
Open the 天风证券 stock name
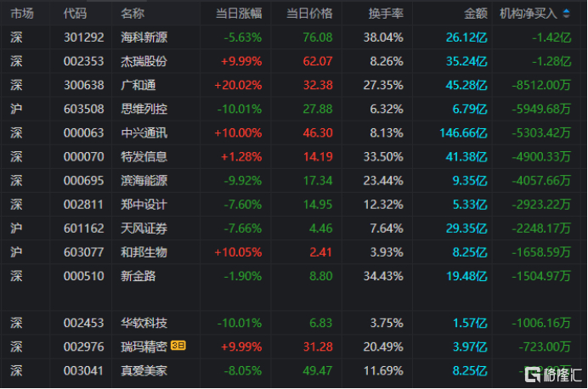(144, 228)
